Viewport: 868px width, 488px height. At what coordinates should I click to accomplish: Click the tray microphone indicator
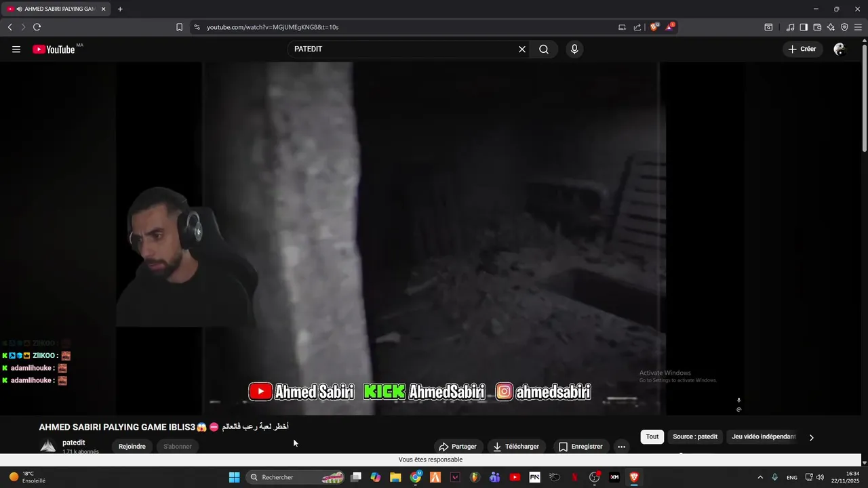pos(774,477)
